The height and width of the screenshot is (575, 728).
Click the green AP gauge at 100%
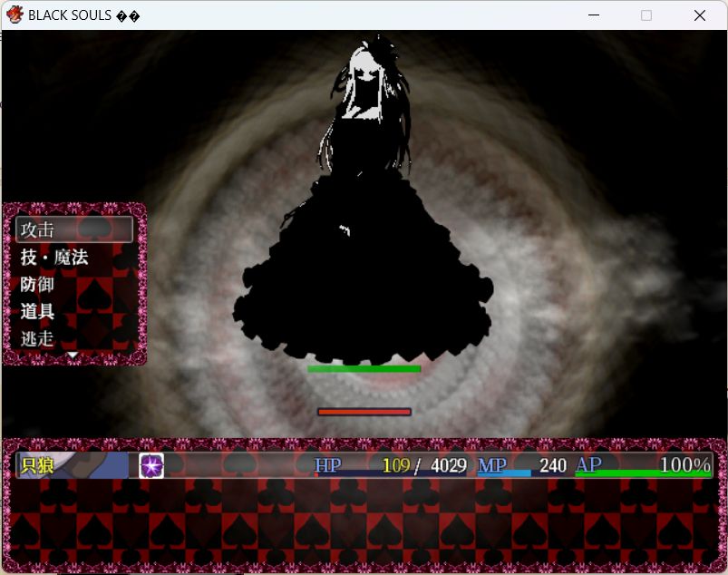[x=642, y=473]
